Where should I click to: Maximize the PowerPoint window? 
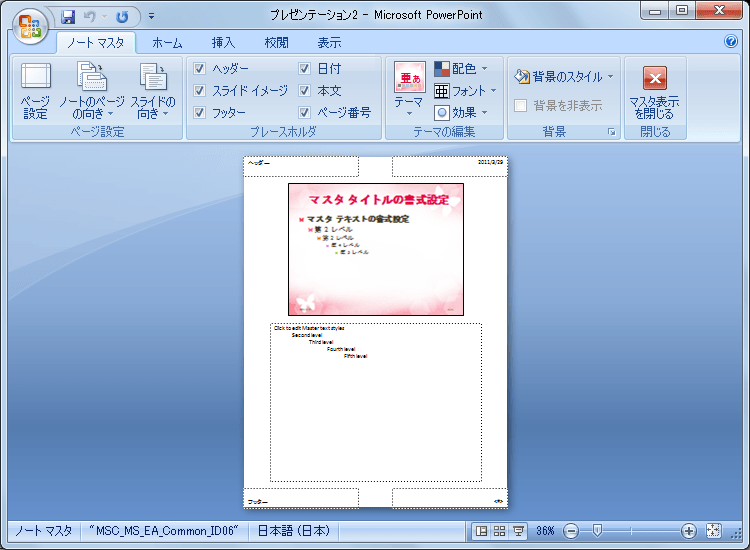683,11
